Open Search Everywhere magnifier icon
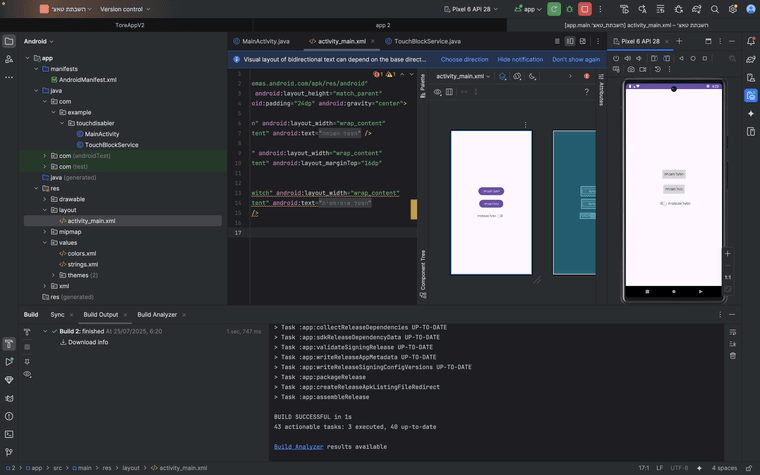Screen dimensions: 760x475 [x=714, y=9]
